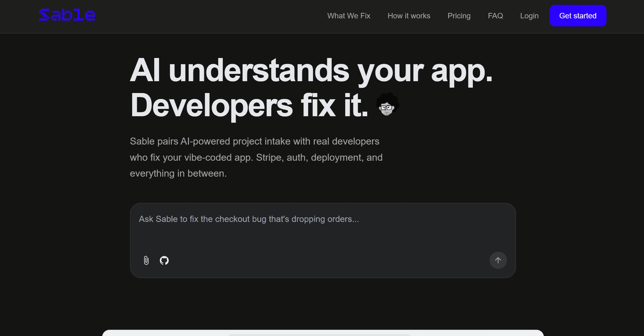Click the developer avatar emoji beside the headline

coord(387,105)
